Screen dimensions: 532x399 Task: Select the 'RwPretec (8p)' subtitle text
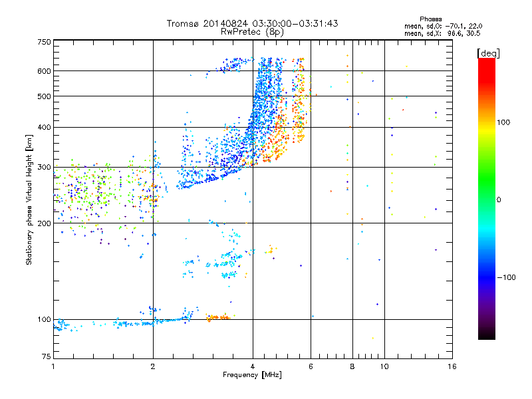click(252, 32)
